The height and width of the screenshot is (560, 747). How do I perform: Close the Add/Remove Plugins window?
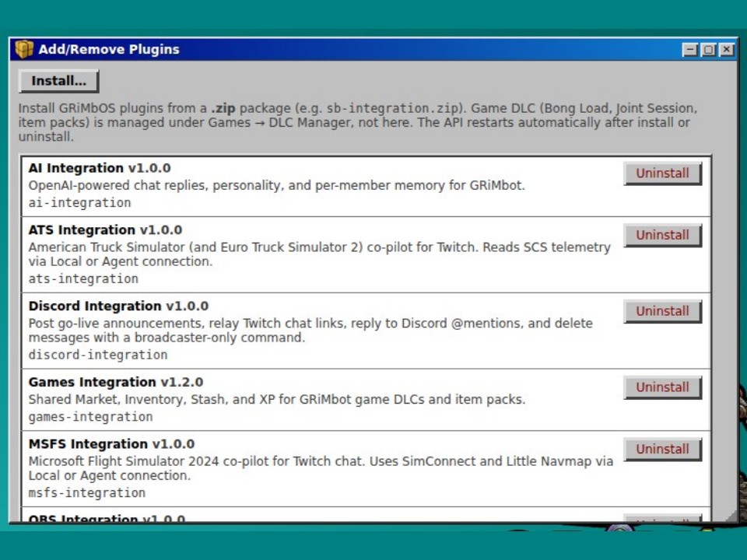(727, 50)
